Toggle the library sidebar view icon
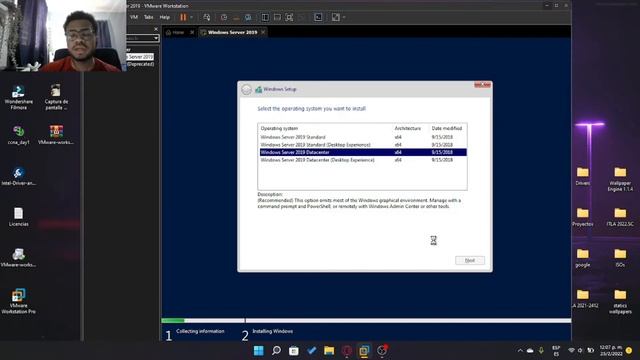 click(265, 17)
